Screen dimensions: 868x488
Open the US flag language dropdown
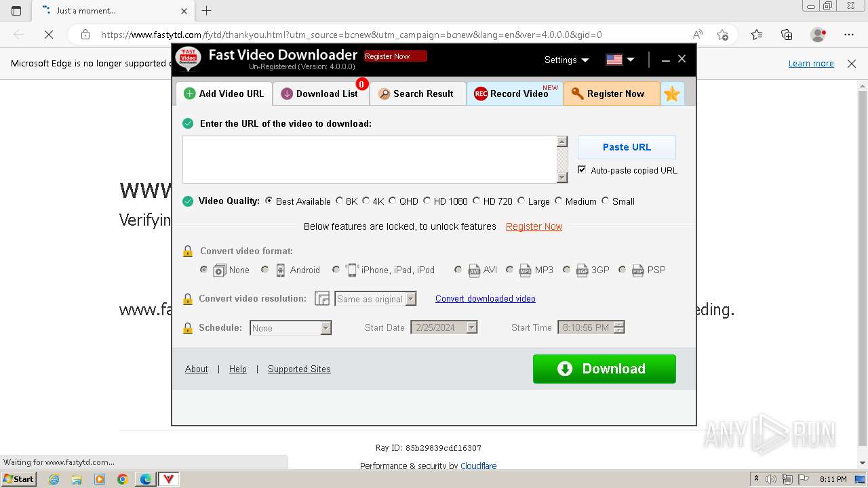click(x=620, y=60)
